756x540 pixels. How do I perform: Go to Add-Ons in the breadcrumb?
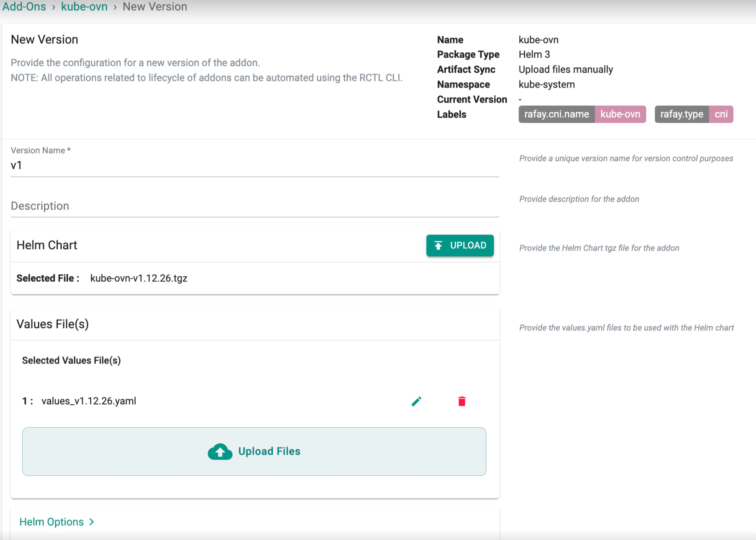click(x=24, y=6)
